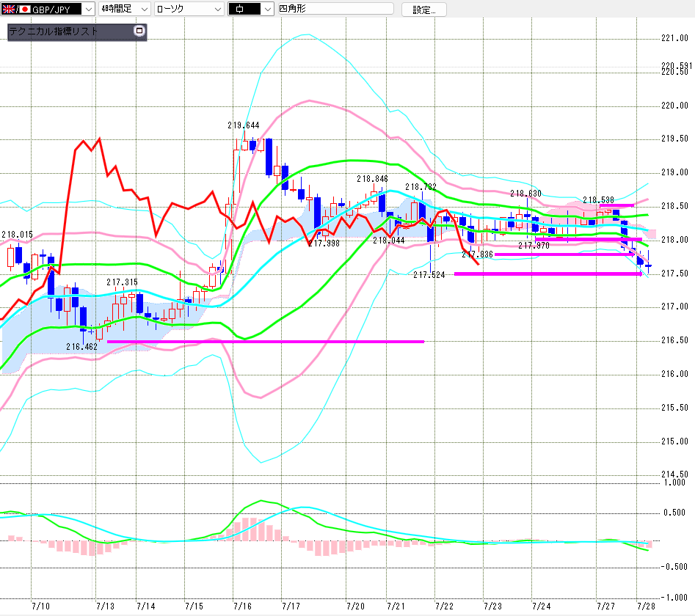Click the 7/24 date label
Screen dimensions: 695x616
click(x=541, y=606)
